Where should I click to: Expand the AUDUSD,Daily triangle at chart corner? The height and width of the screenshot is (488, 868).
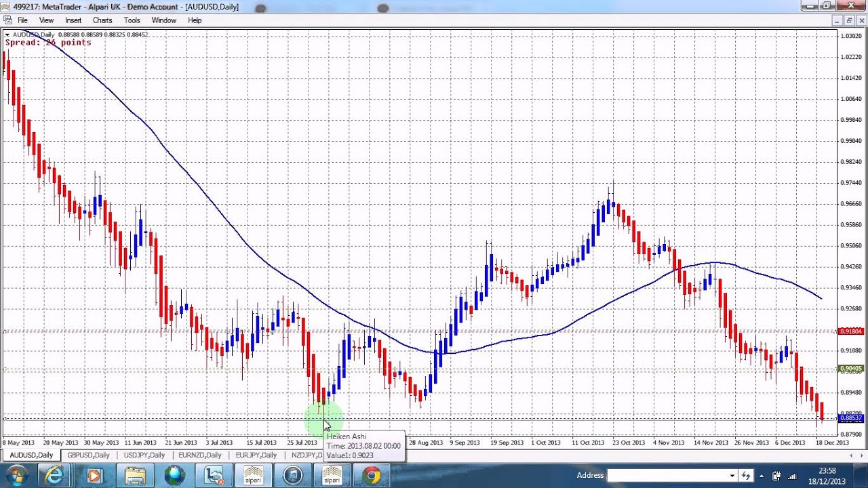click(x=7, y=35)
